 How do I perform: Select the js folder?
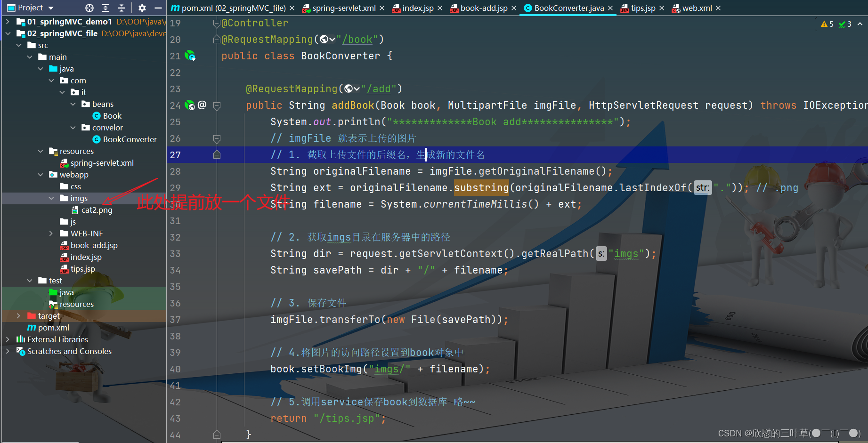[68, 222]
